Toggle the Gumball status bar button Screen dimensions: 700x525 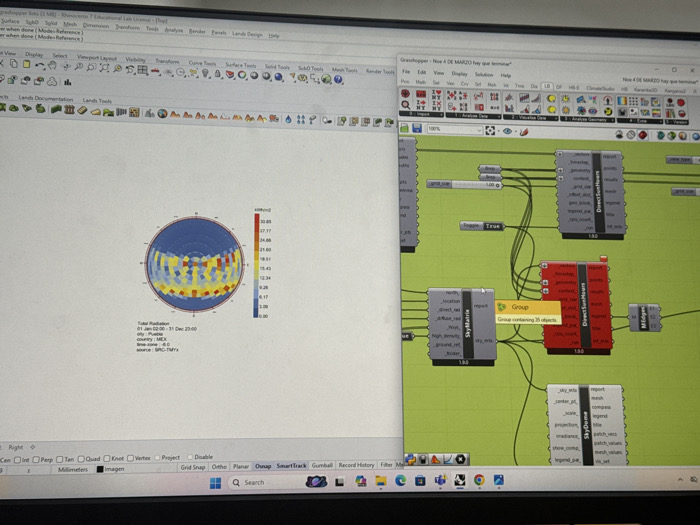tap(322, 466)
